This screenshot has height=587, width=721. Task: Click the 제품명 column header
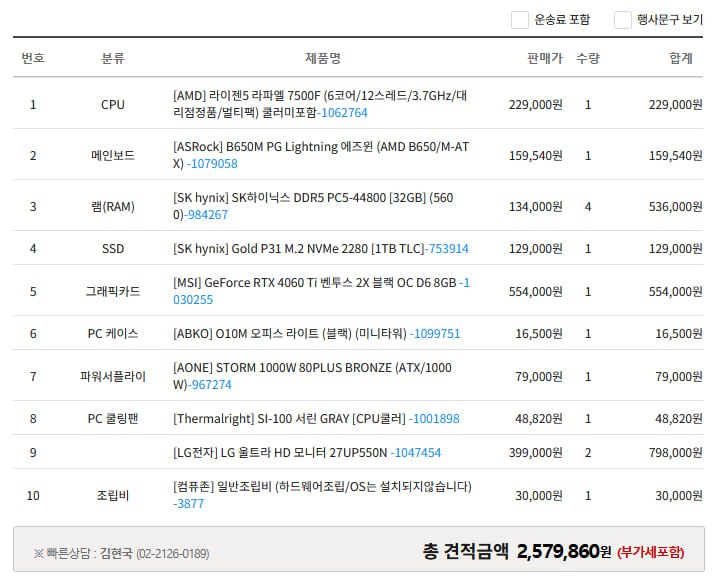[323, 58]
